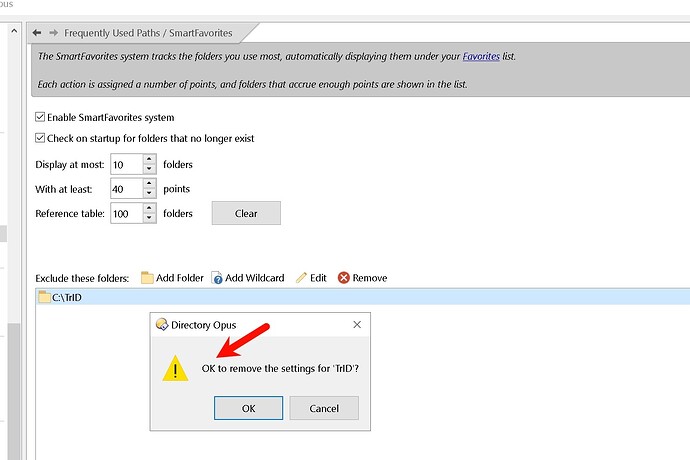Viewport: 690px width, 460px height.
Task: Increase the Reference table folders value
Action: tap(149, 208)
